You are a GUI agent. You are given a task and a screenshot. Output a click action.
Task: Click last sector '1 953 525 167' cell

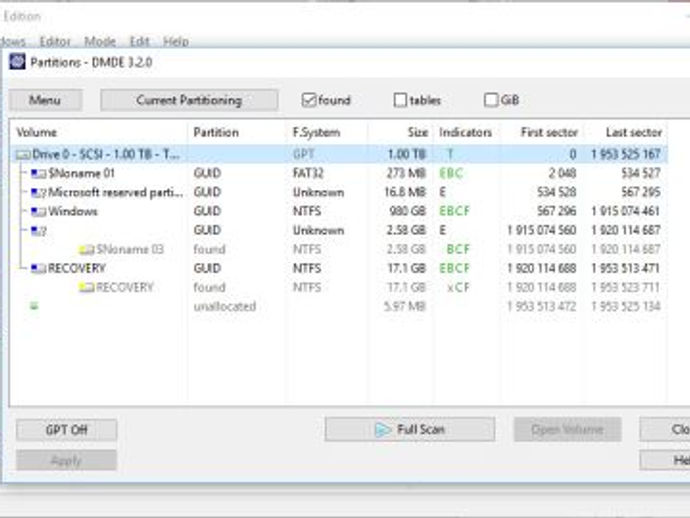(626, 154)
